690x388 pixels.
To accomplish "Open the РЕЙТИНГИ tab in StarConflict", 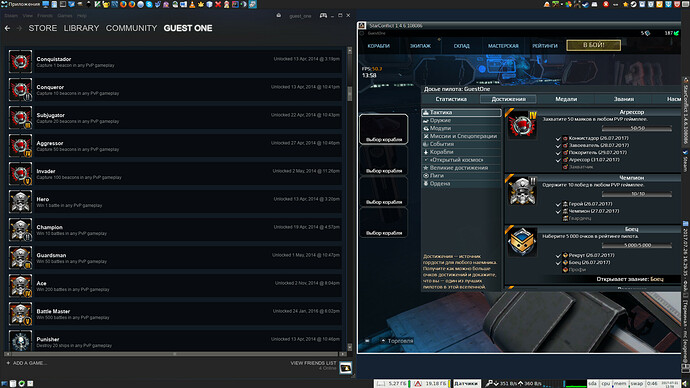I will [x=545, y=46].
